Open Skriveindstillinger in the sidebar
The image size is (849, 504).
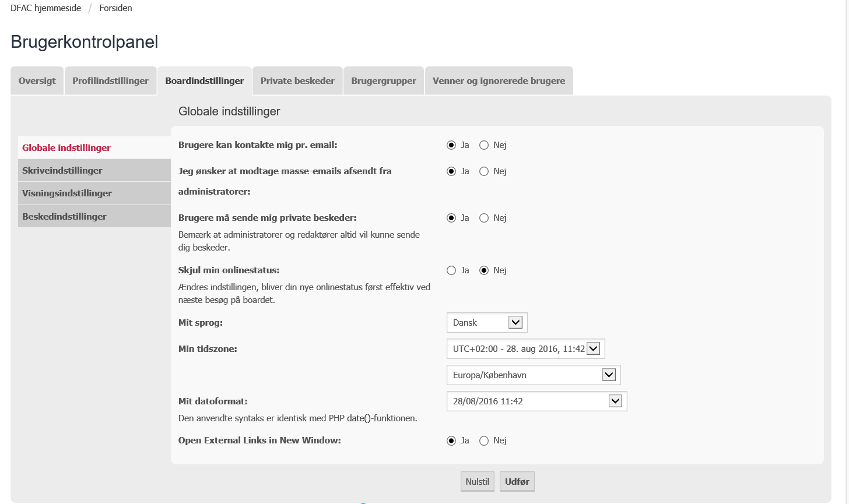pos(94,170)
